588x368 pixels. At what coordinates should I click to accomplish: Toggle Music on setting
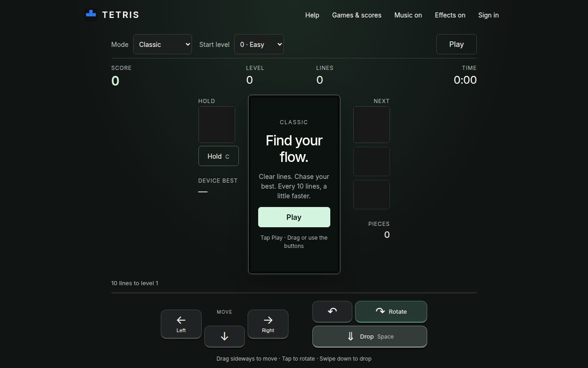[408, 15]
